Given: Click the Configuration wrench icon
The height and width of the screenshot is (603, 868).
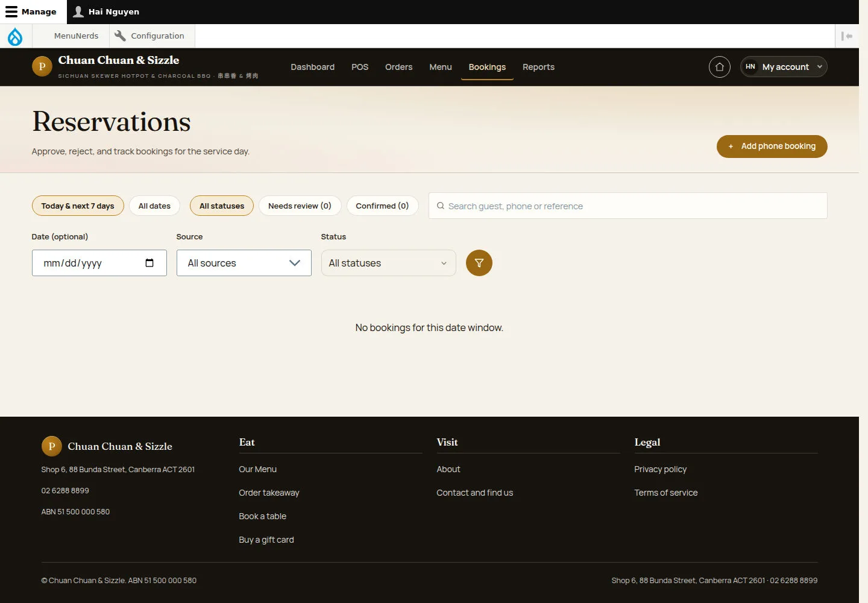Looking at the screenshot, I should tap(120, 36).
